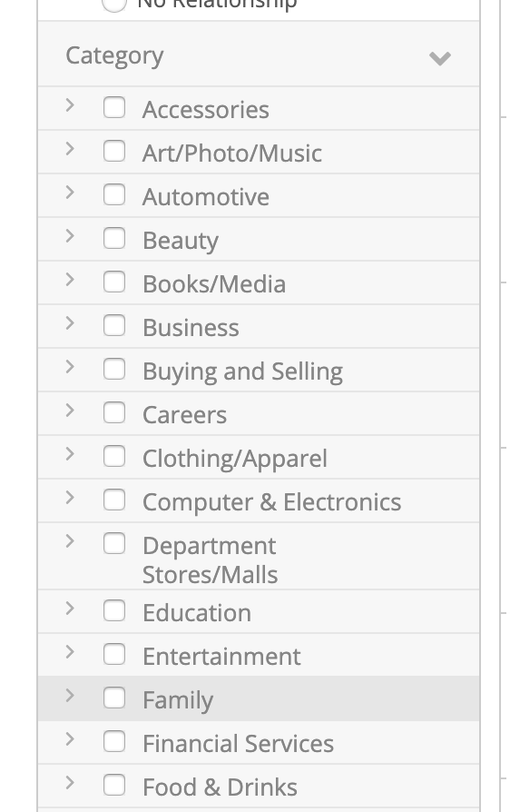Select the Education checkbox
This screenshot has width=510, height=812.
[114, 610]
